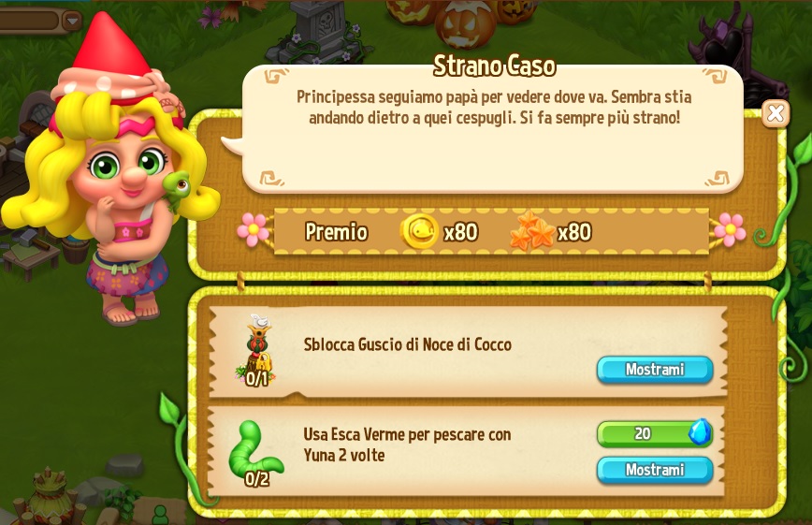Close the Strano Caso quest dialog
812x525 pixels.
pos(776,113)
